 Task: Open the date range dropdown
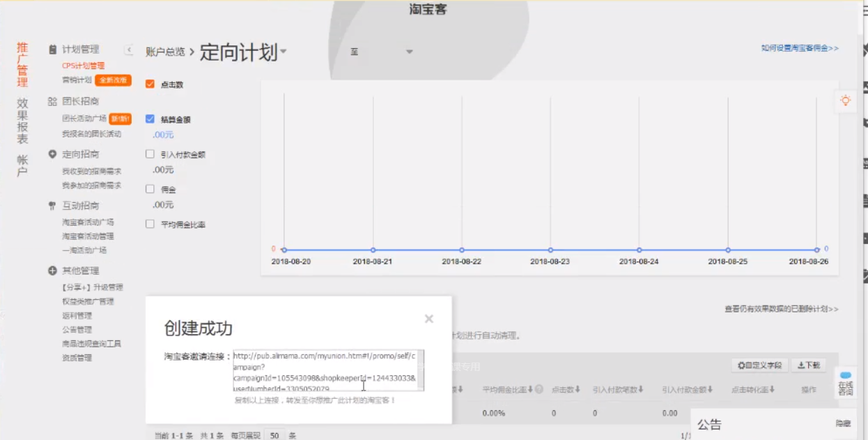tap(409, 52)
